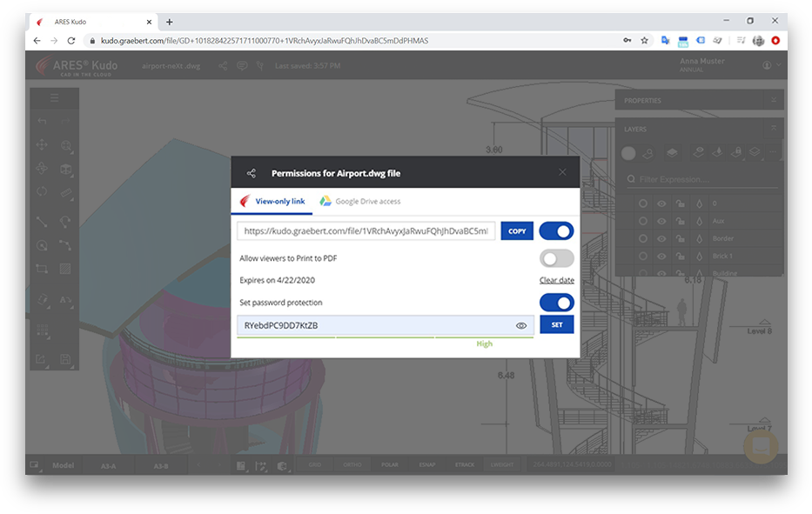Bookmark this page with the star icon

(644, 40)
